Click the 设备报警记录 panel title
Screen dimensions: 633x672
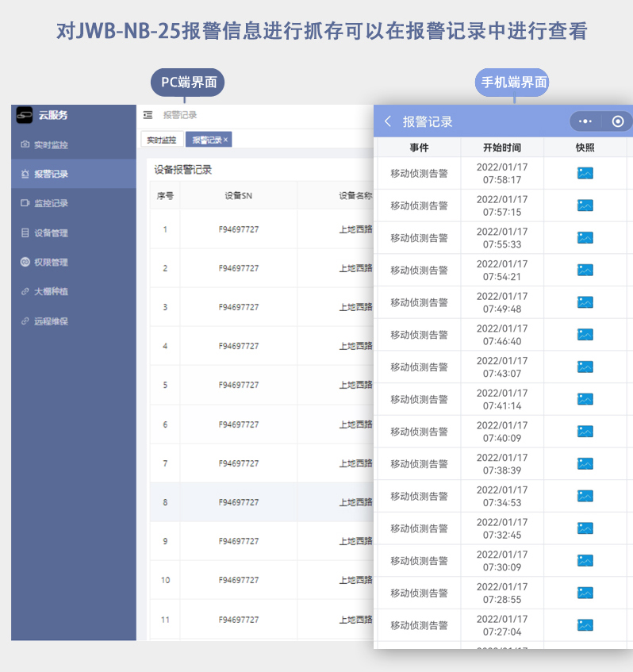pyautogui.click(x=183, y=170)
